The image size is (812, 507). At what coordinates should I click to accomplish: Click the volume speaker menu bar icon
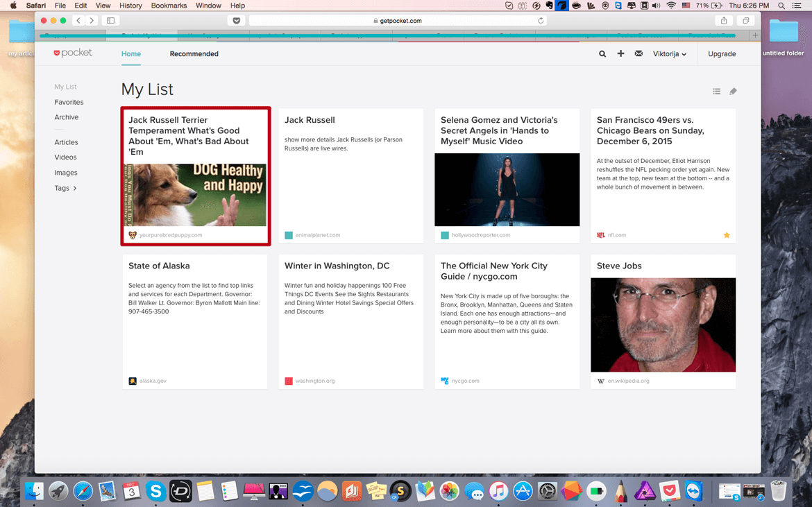click(x=656, y=5)
